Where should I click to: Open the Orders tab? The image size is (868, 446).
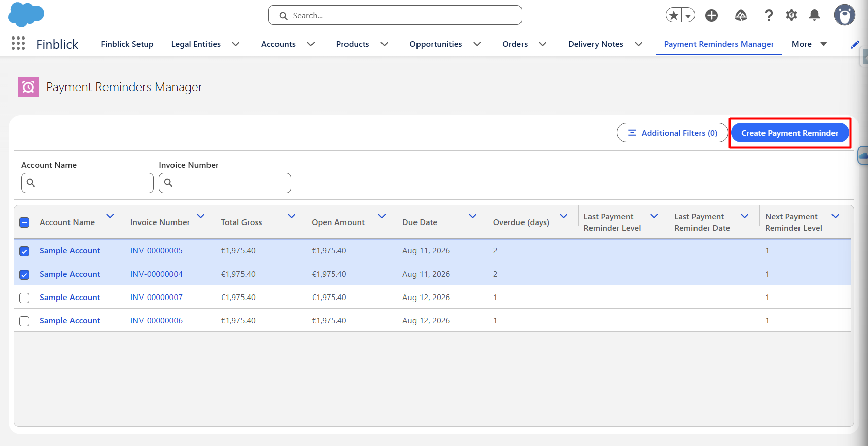[x=515, y=44]
